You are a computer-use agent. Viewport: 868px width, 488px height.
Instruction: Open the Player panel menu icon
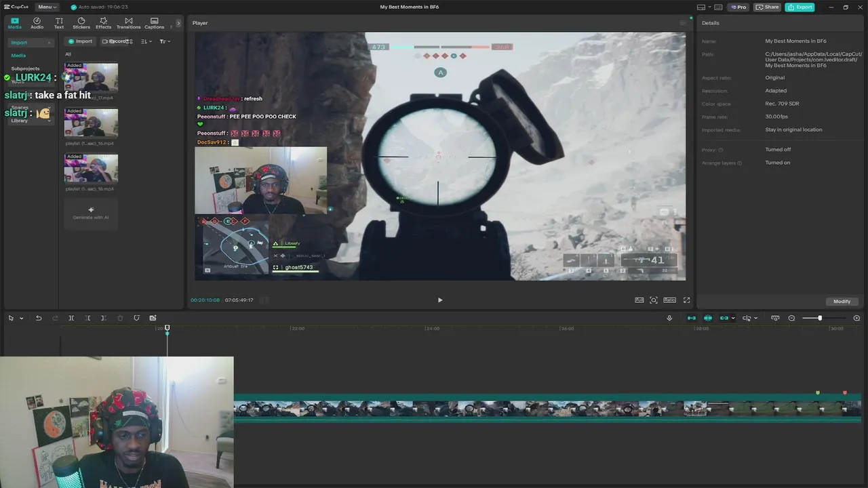[683, 23]
